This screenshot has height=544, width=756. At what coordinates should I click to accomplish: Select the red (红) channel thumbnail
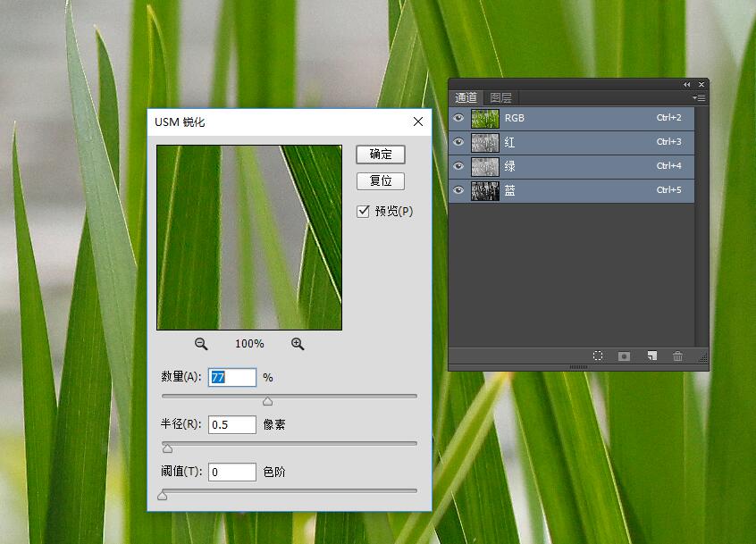point(484,142)
